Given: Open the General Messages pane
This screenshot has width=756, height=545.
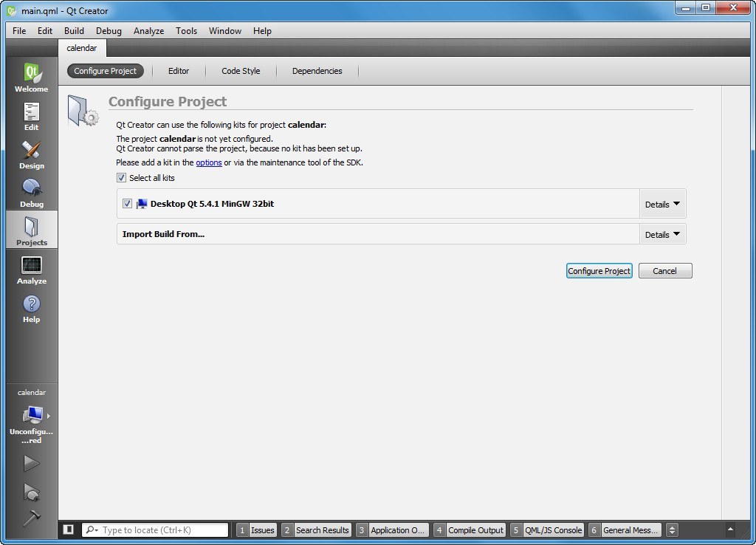Looking at the screenshot, I should [625, 530].
